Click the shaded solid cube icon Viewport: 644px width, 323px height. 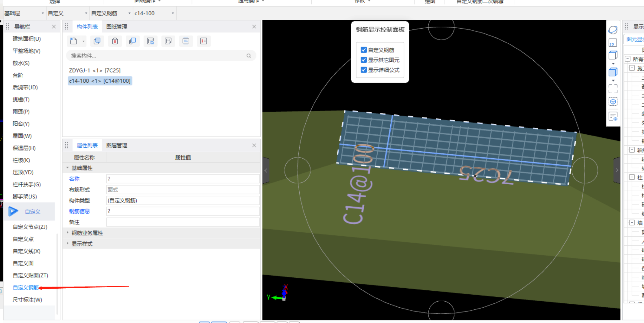(x=613, y=72)
